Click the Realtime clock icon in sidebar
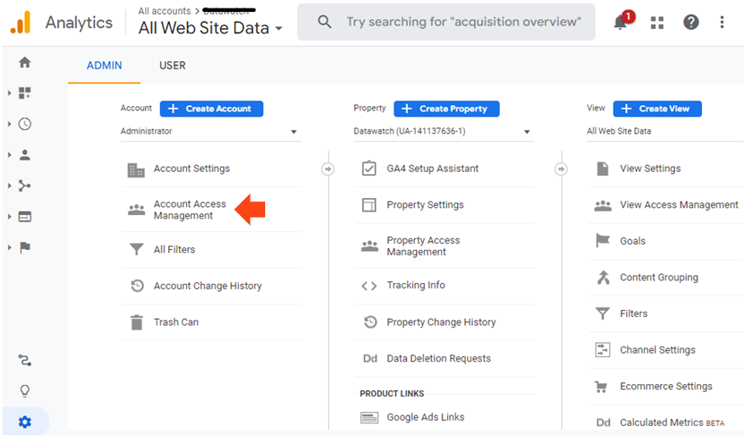 (25, 124)
